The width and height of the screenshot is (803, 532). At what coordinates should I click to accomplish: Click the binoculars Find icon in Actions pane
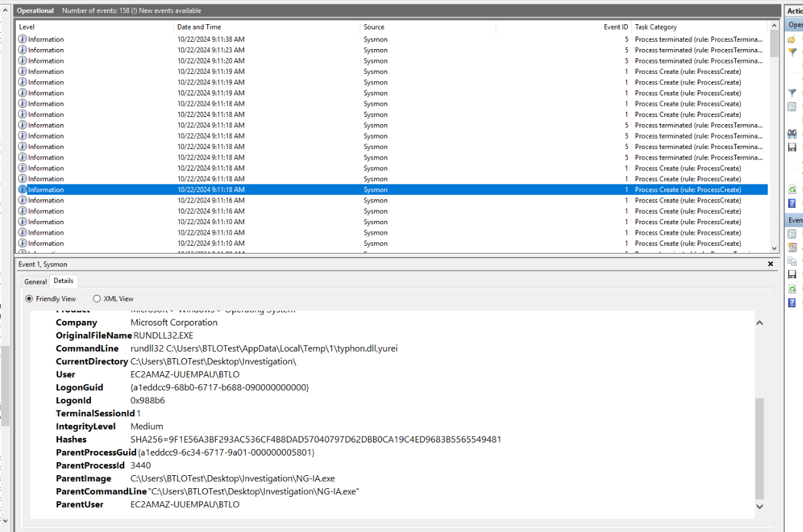[x=792, y=133]
